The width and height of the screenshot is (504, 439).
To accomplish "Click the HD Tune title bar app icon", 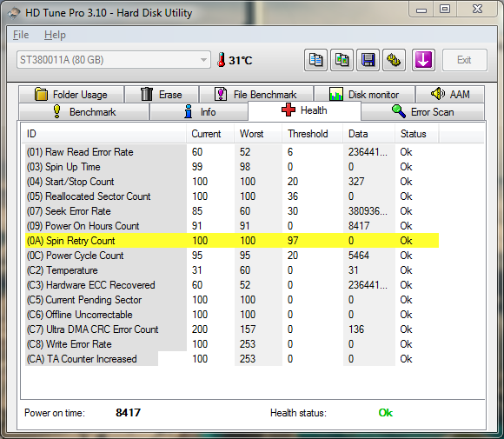I will (x=14, y=13).
